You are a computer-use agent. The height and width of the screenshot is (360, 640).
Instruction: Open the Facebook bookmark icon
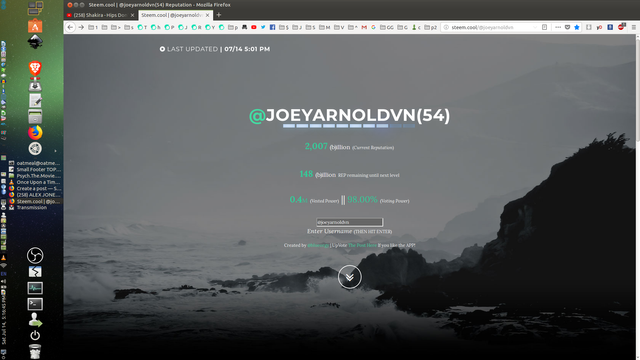click(272, 27)
